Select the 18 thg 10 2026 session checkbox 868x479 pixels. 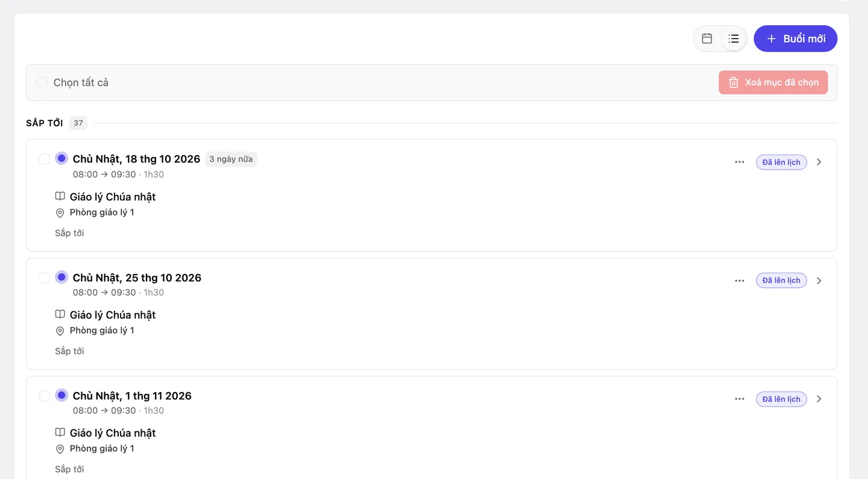(45, 159)
